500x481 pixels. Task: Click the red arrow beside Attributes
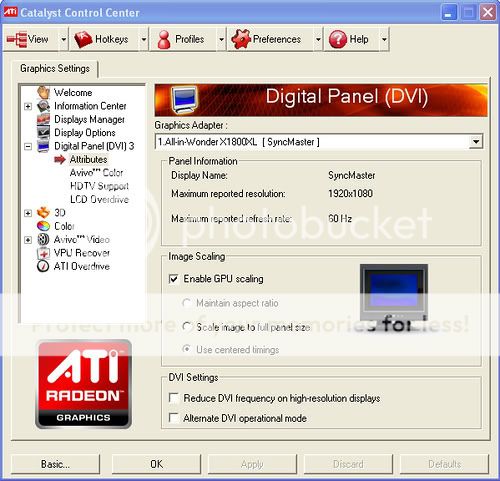[60, 160]
